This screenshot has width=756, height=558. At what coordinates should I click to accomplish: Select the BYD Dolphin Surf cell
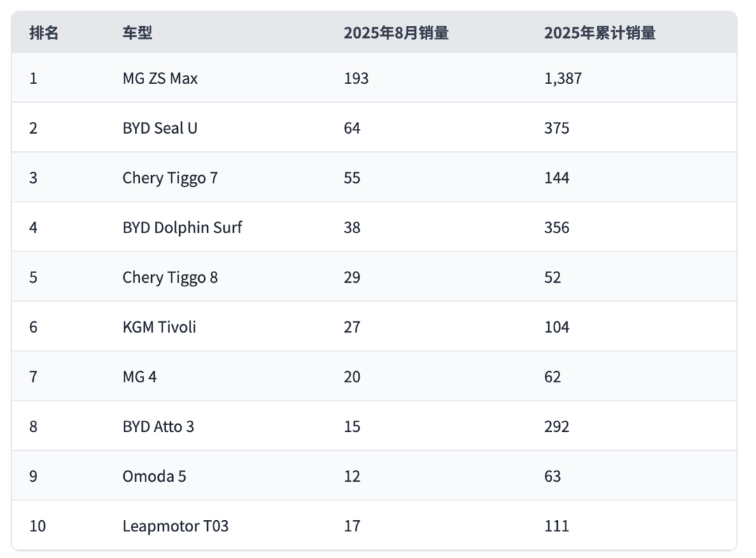[x=182, y=228]
